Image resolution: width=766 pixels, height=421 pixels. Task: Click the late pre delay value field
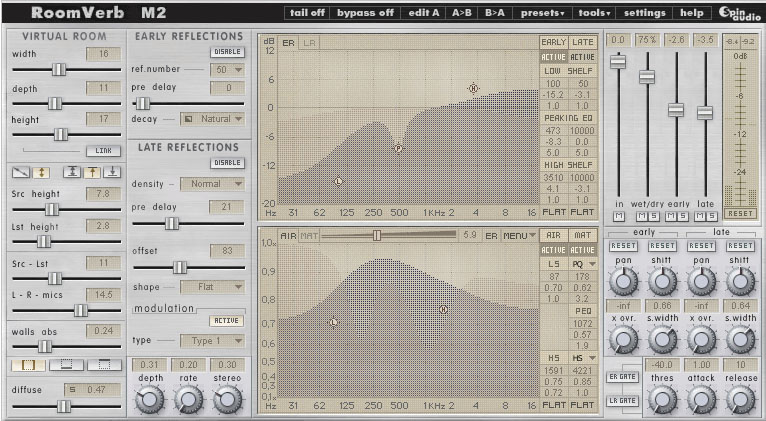point(226,207)
